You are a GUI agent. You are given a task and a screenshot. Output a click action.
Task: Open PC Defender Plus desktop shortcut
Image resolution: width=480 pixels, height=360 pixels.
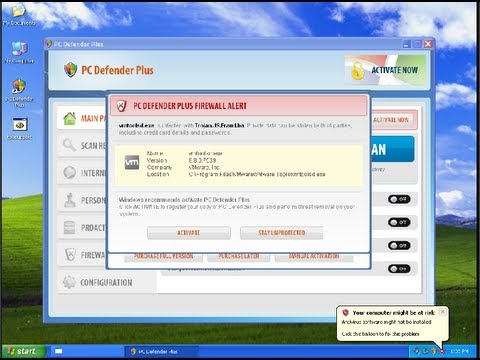[19, 93]
